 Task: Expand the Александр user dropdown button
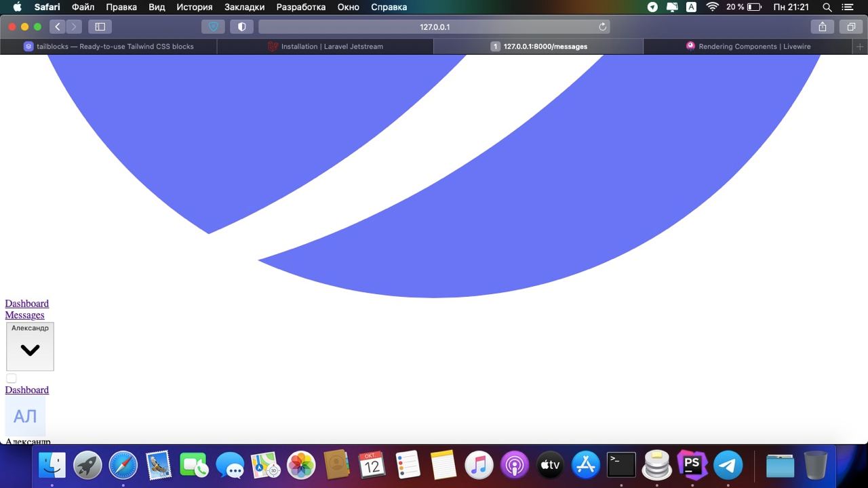(x=30, y=346)
